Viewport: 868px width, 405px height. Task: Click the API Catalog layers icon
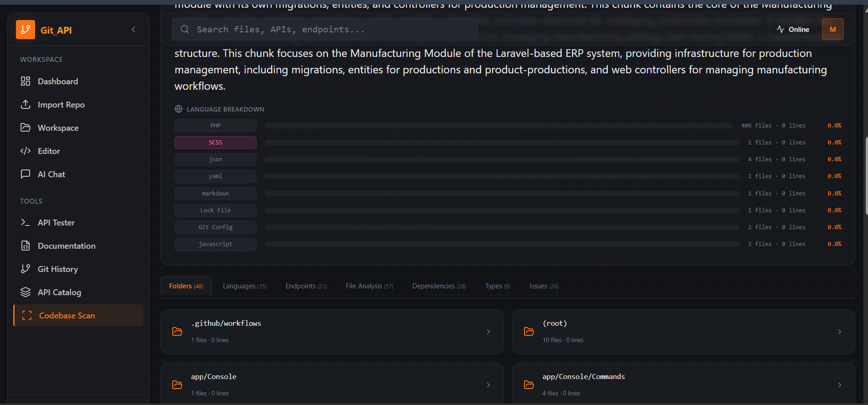(x=26, y=292)
